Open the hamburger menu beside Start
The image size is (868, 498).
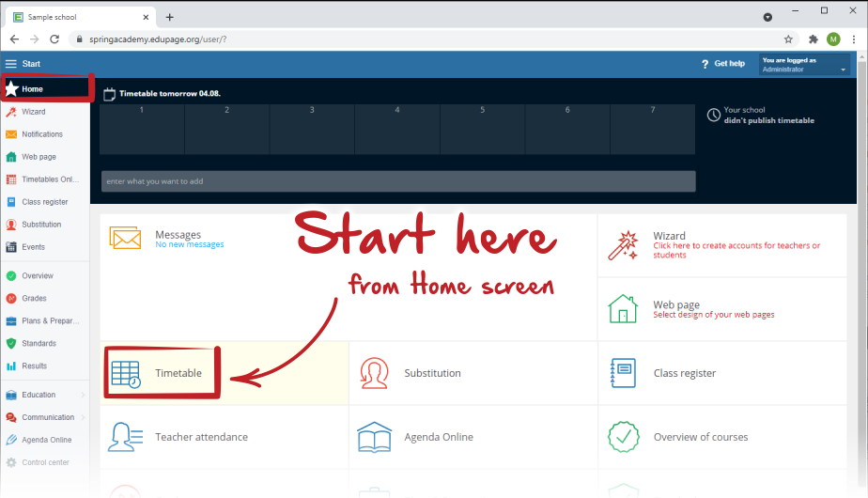(11, 64)
